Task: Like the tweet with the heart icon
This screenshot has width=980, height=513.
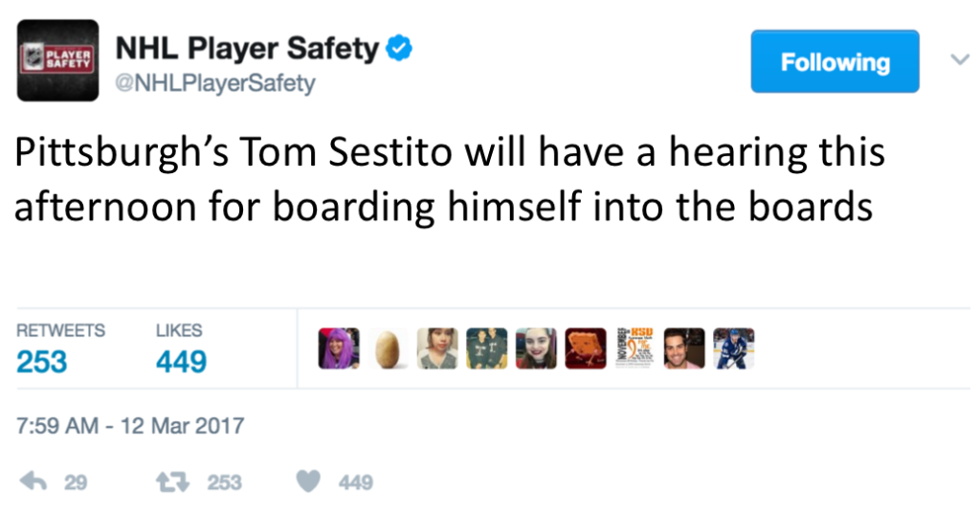Action: 307,481
